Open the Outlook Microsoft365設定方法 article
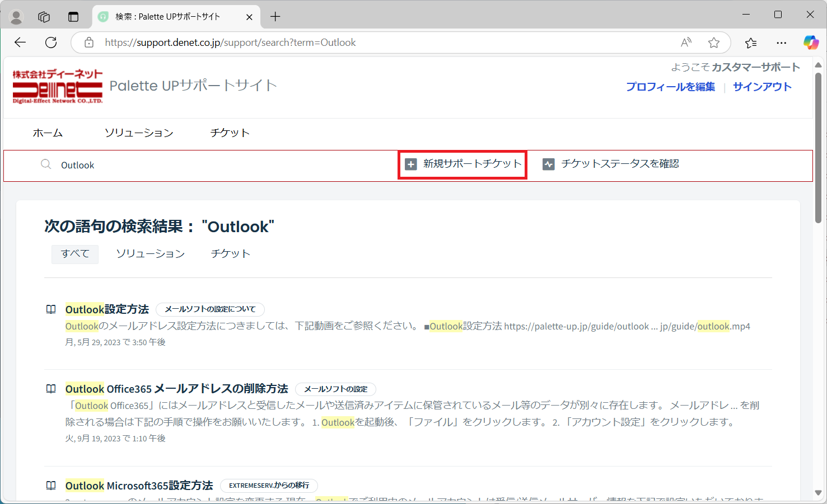Screen dimensions: 827x504 (x=139, y=486)
